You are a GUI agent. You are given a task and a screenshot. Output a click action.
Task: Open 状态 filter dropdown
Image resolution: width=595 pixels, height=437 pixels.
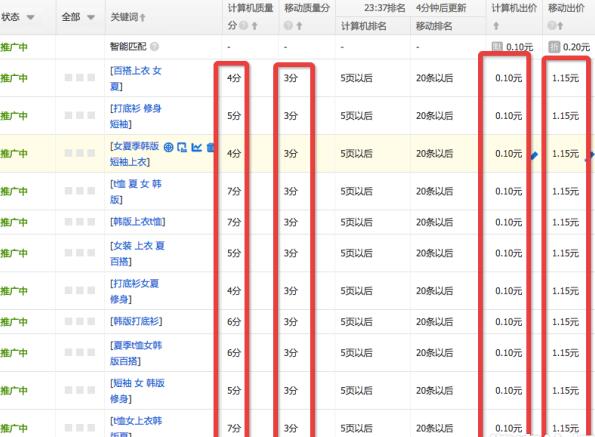[x=30, y=17]
